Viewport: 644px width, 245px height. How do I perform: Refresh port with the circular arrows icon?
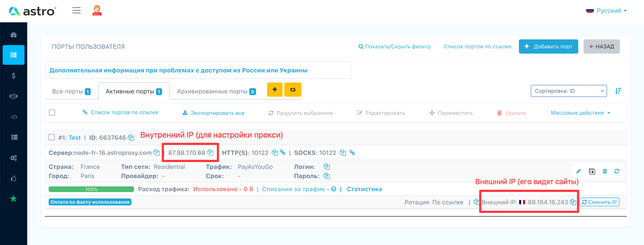pyautogui.click(x=617, y=171)
